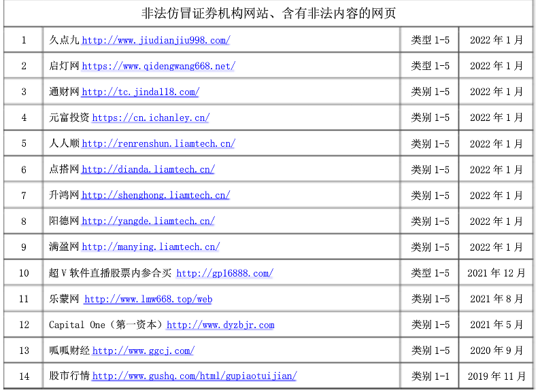Open the yangde.liamtech.cn link
Image resolution: width=540 pixels, height=392 pixels.
[x=148, y=221]
